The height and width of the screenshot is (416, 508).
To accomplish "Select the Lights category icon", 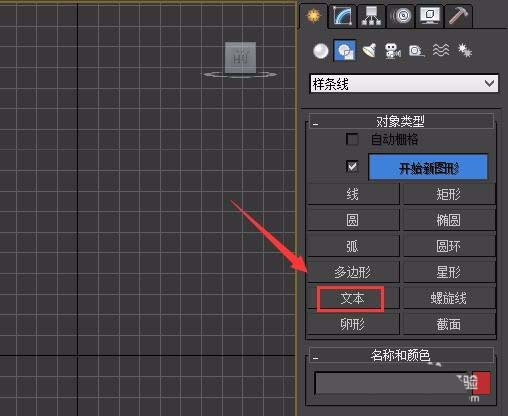I will (x=369, y=51).
